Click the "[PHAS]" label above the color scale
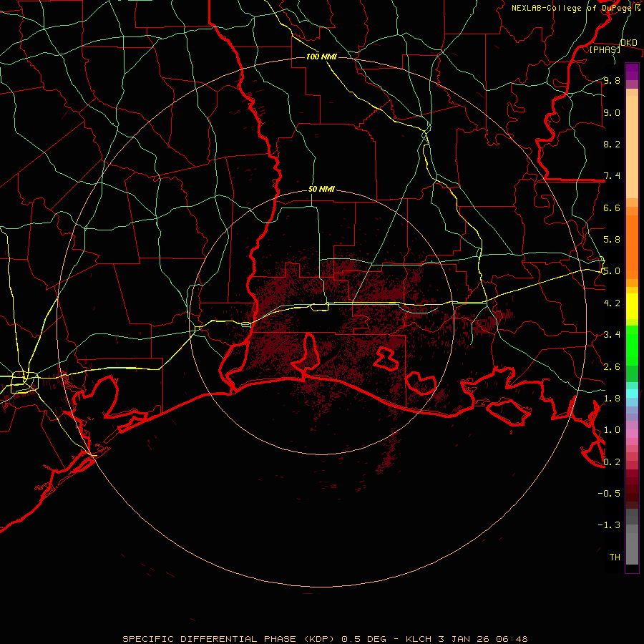Viewport: 644px width, 644px height. (605, 49)
